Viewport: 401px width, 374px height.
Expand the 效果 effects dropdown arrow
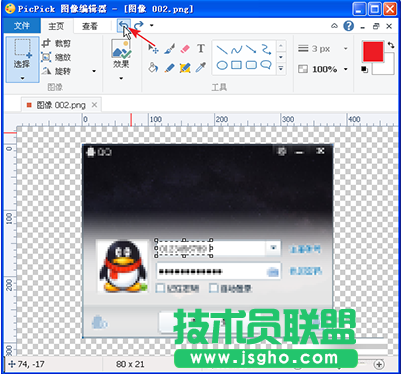coord(121,79)
